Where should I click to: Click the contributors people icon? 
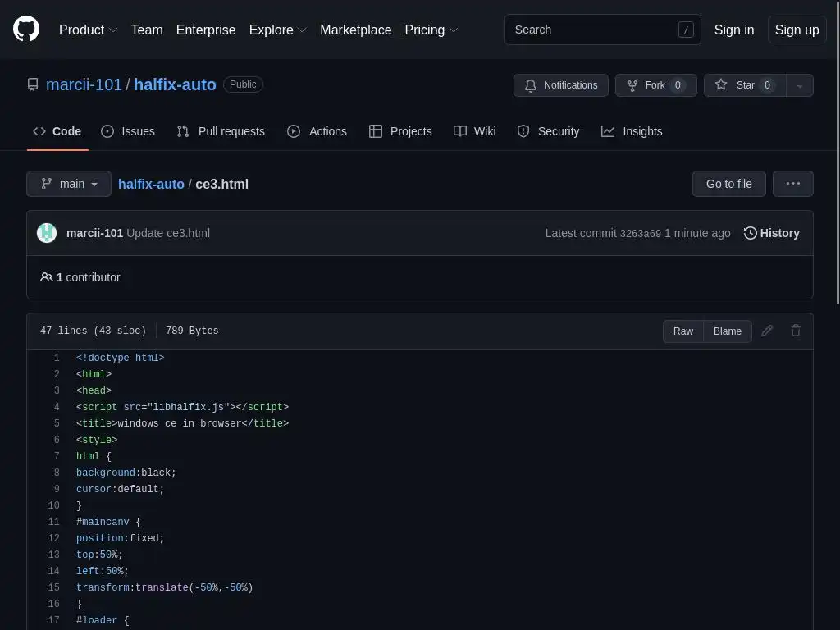47,277
